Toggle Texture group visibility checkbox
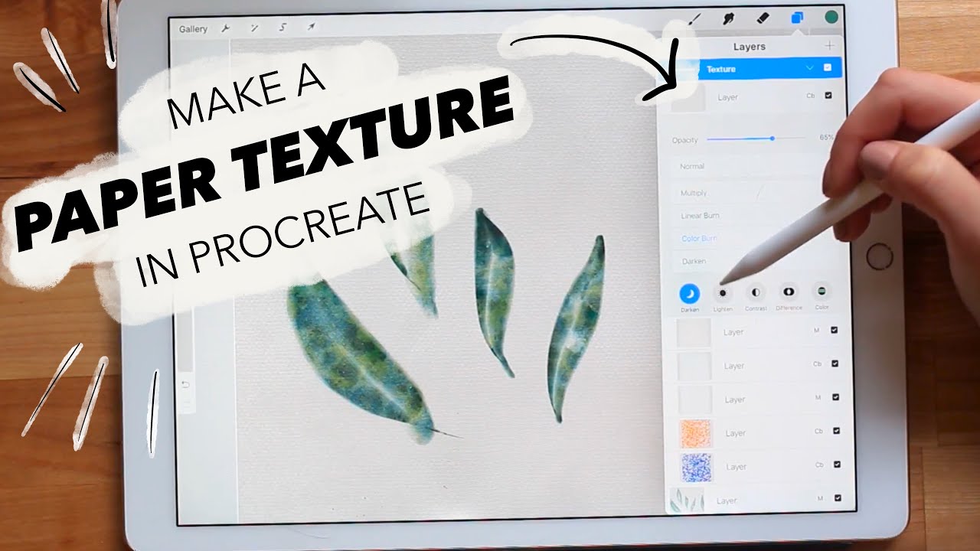The height and width of the screenshot is (551, 980). [x=827, y=68]
